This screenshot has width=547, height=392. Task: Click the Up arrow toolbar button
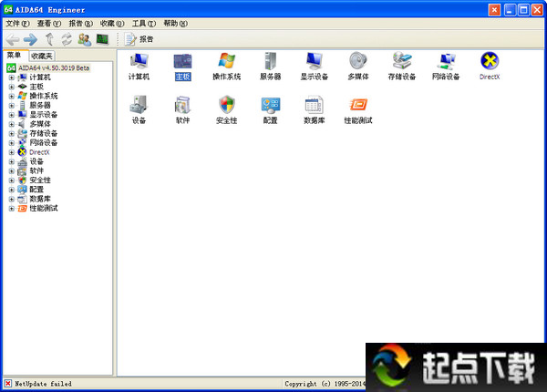coord(49,39)
